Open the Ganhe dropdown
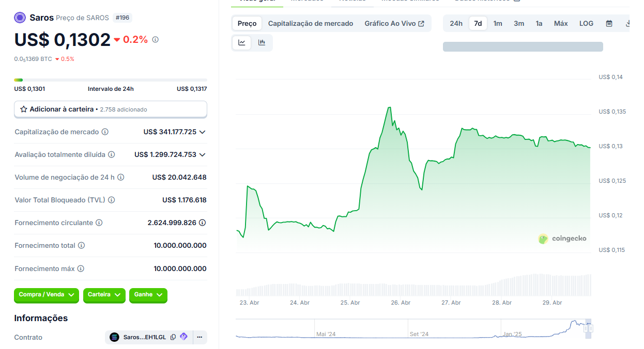Viewport: 644px width, 349px height. pyautogui.click(x=148, y=295)
